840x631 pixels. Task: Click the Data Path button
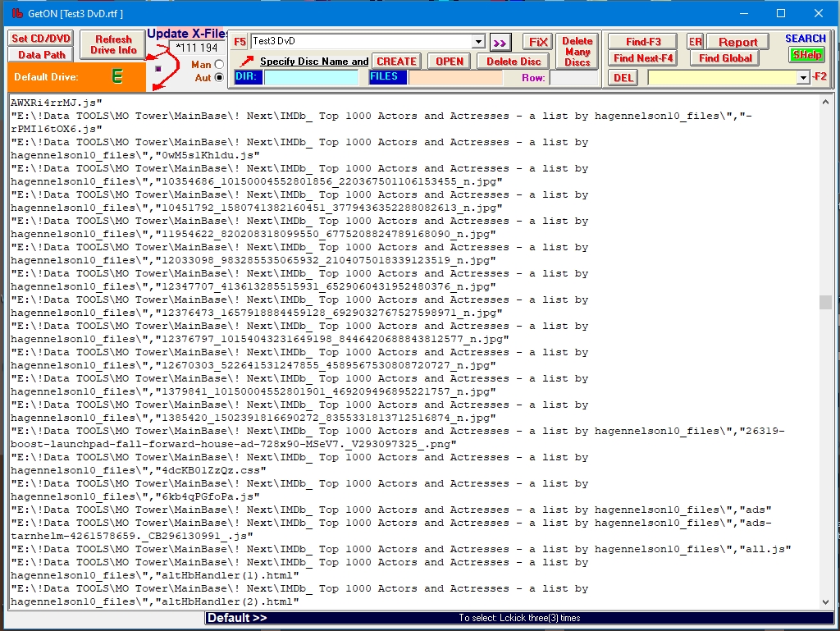41,54
